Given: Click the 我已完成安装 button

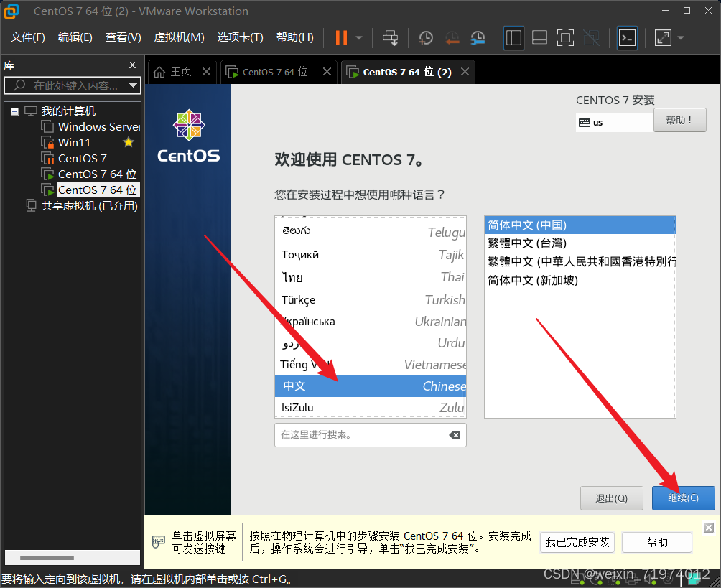Looking at the screenshot, I should [x=577, y=543].
